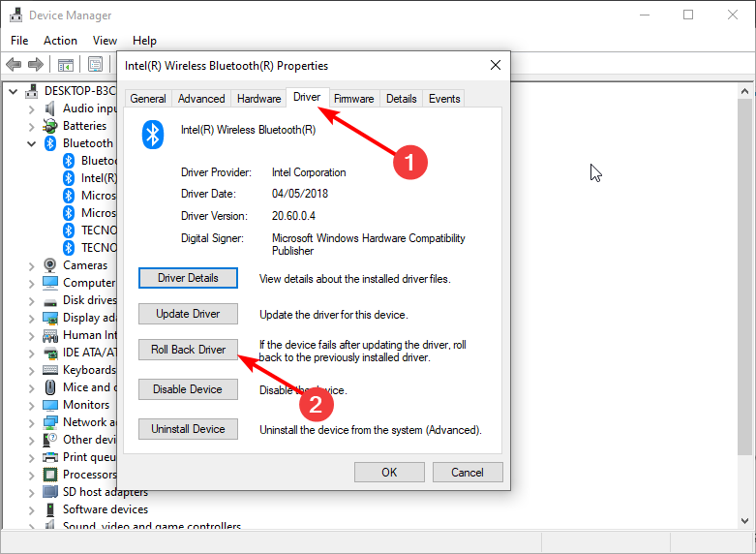The width and height of the screenshot is (756, 554).
Task: Expand the Processors category
Action: [31, 475]
